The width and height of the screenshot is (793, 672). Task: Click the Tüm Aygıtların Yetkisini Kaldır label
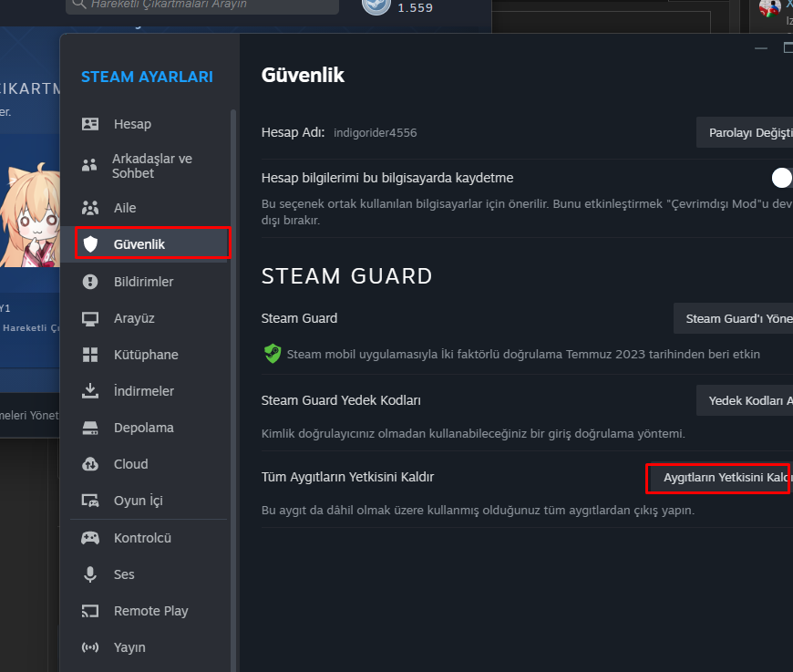click(x=347, y=477)
